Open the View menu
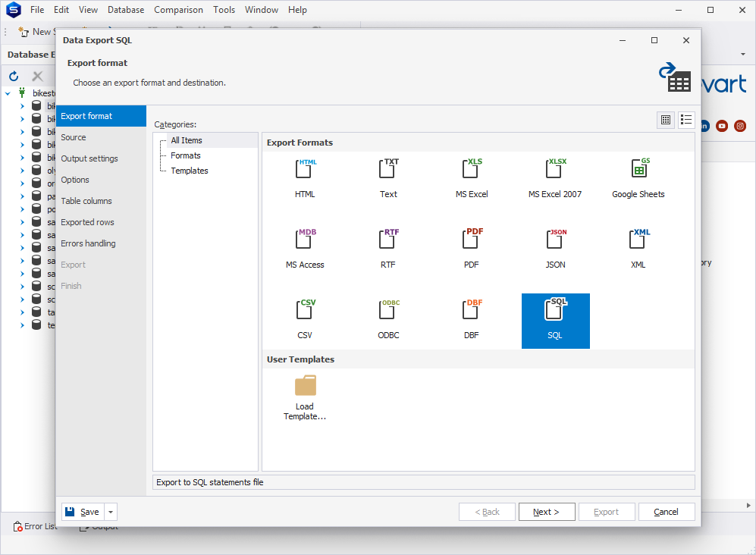Viewport: 756px width, 555px height. click(x=88, y=10)
